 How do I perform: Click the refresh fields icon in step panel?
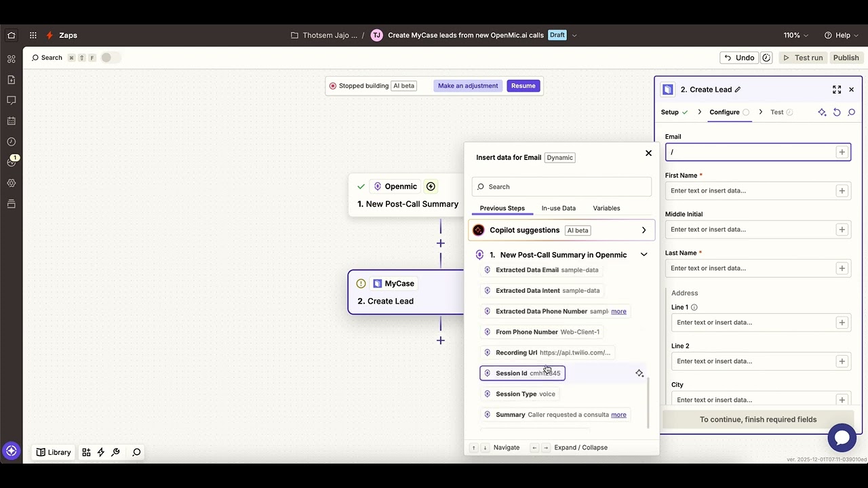tap(837, 113)
